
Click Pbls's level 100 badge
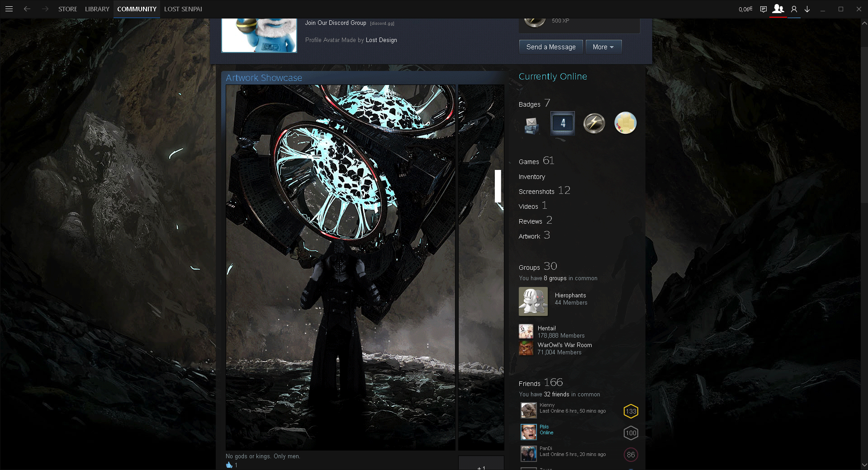631,433
